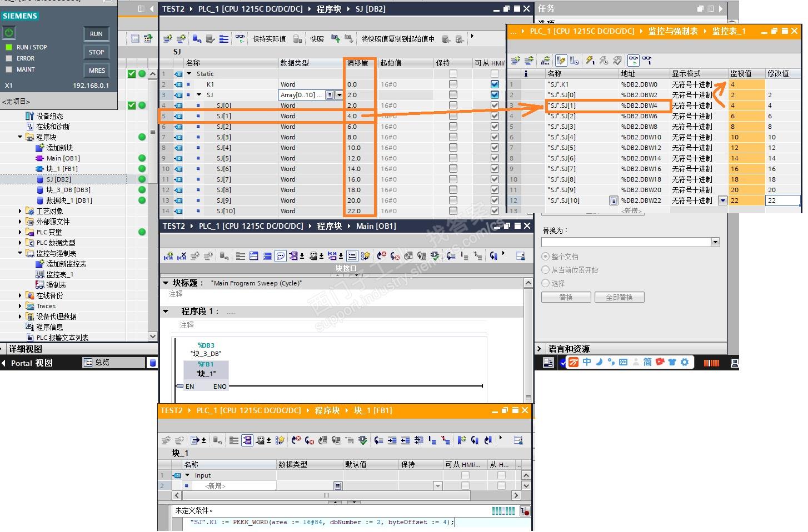The width and height of the screenshot is (808, 532).
Task: Collapse the SJ array node in the DB2 table
Action: 199,95
